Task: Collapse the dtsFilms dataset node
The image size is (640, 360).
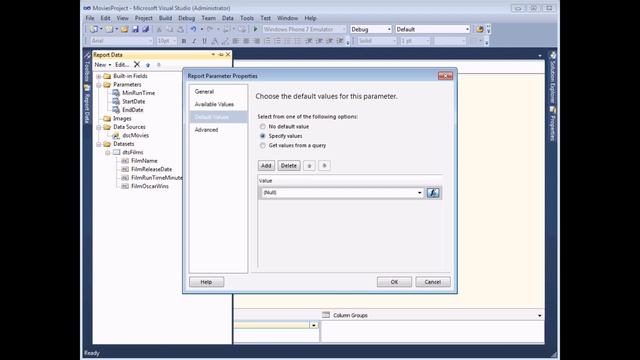Action: pyautogui.click(x=107, y=153)
